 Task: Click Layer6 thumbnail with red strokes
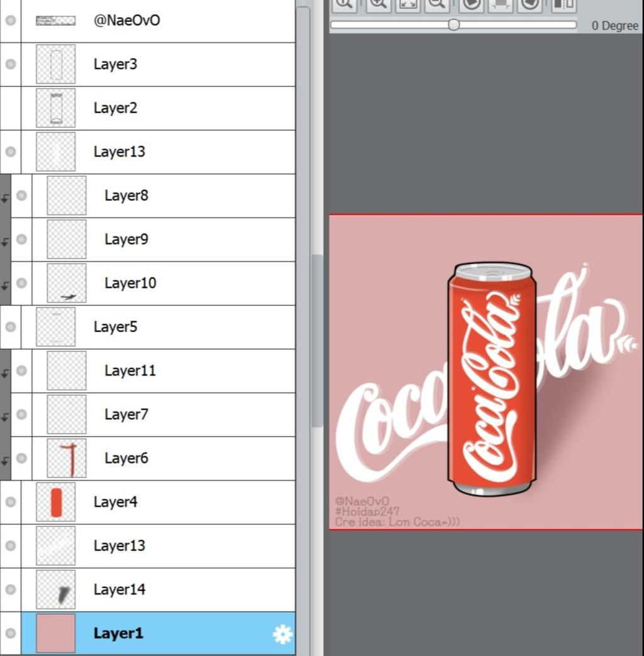(x=67, y=458)
